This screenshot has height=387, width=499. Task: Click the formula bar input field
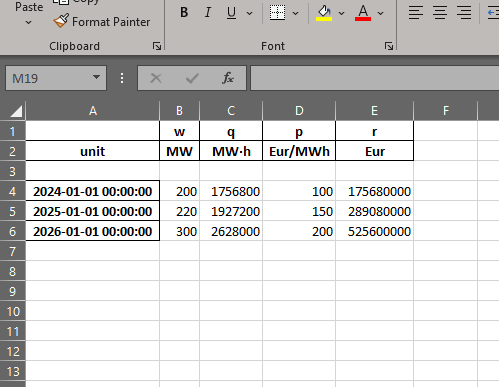(x=375, y=78)
